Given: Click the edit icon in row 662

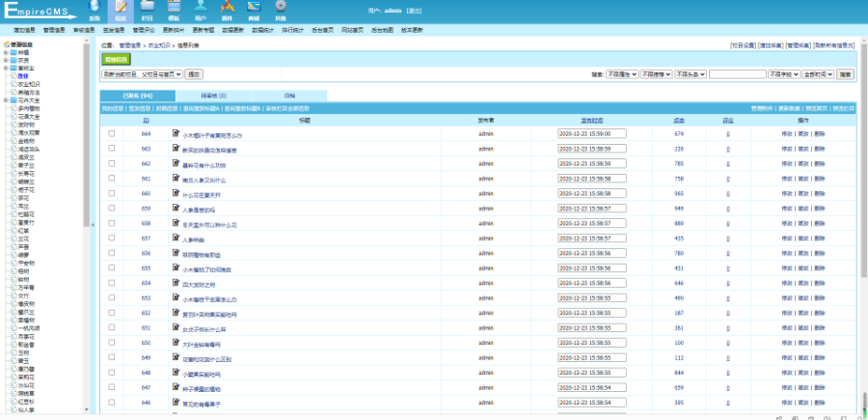Looking at the screenshot, I should point(176,163).
